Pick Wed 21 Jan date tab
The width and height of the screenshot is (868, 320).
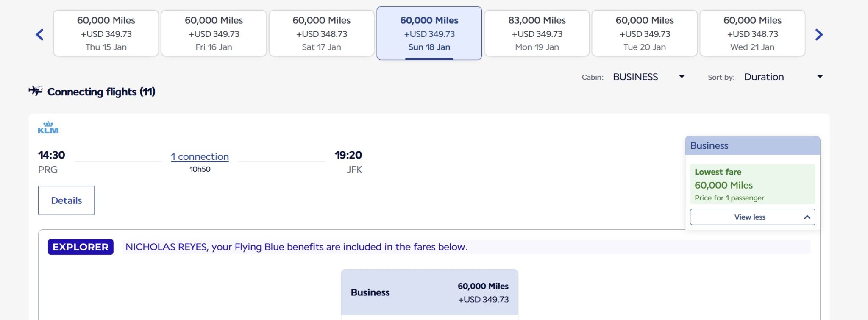752,33
